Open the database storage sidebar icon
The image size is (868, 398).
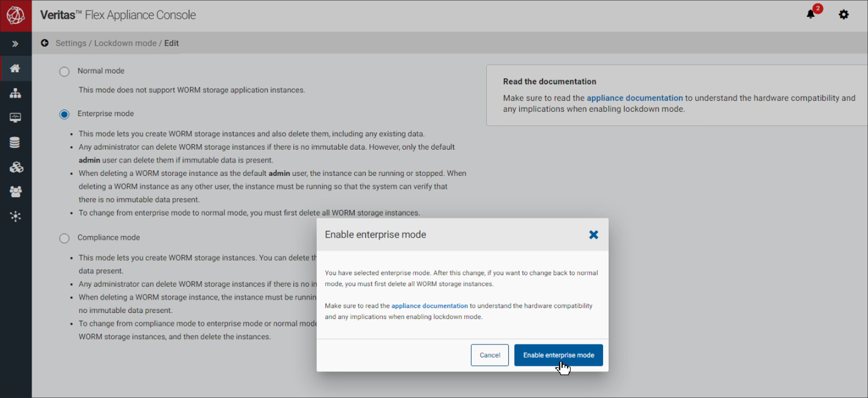[x=15, y=142]
